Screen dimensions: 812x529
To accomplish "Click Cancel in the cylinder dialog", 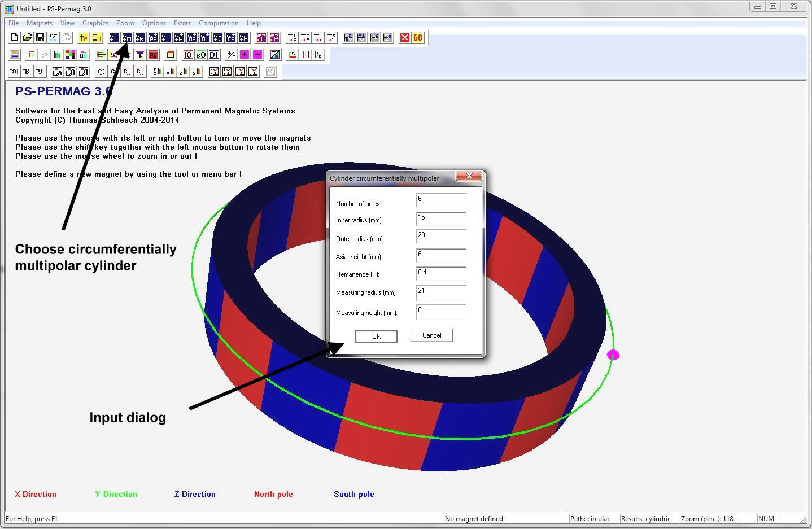I will click(x=432, y=335).
